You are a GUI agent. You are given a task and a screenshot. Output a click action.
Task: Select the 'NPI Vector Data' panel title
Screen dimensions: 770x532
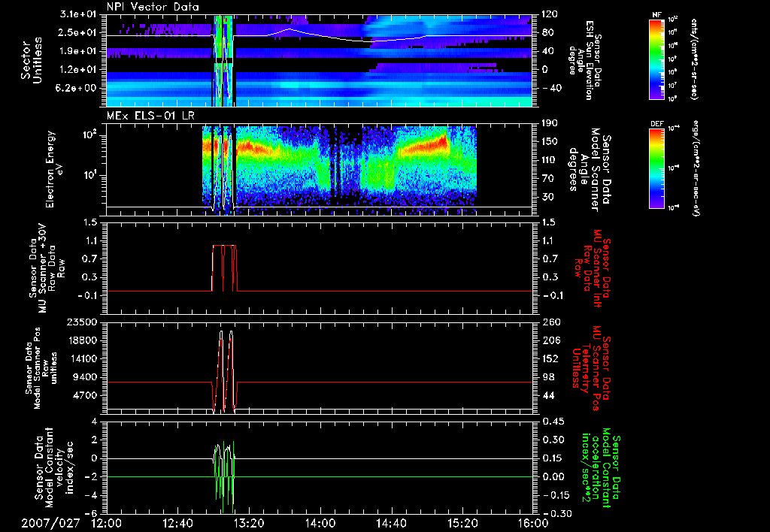153,7
